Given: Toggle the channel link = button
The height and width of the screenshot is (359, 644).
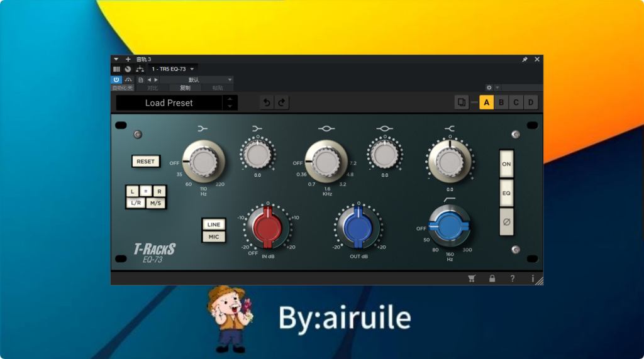Looking at the screenshot, I should pos(145,191).
